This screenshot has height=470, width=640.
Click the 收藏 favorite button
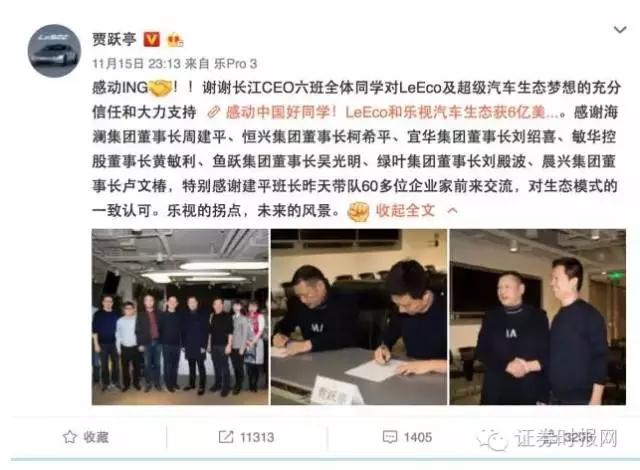tap(86, 437)
